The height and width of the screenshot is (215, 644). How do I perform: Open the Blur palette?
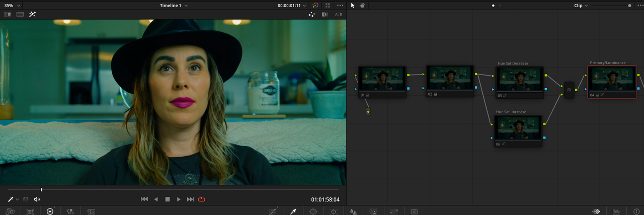353,211
